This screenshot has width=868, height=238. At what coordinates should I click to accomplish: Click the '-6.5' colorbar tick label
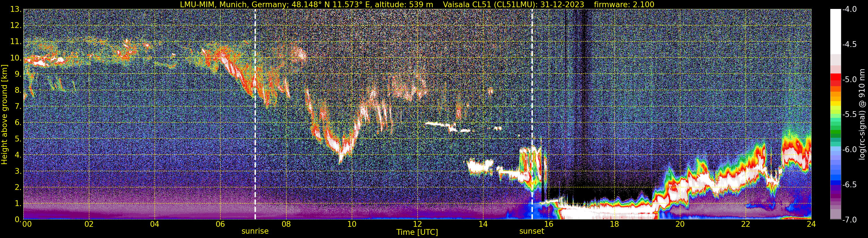(849, 184)
